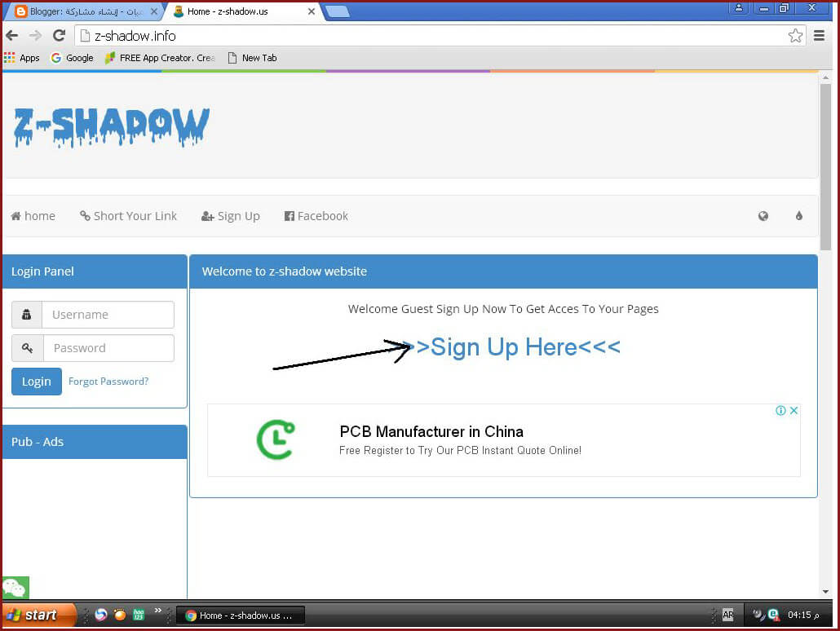Focus the Username field
This screenshot has width=840, height=631.
(x=108, y=315)
